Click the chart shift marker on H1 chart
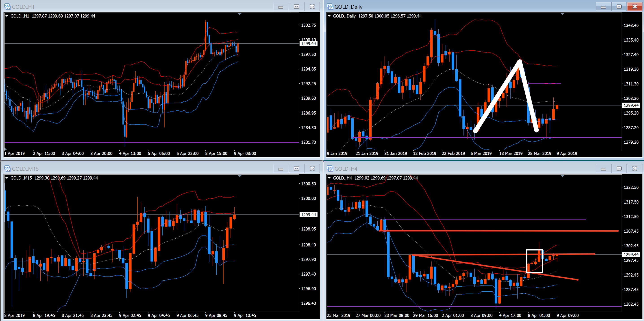The height and width of the screenshot is (321, 644). coord(240,14)
